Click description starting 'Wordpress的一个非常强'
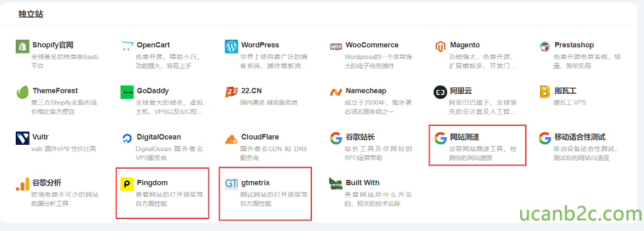 click(378, 61)
